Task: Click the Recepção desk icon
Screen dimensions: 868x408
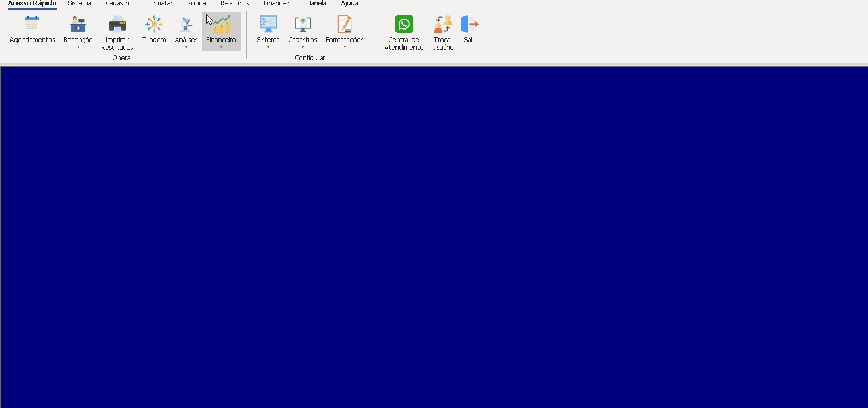Action: [78, 24]
